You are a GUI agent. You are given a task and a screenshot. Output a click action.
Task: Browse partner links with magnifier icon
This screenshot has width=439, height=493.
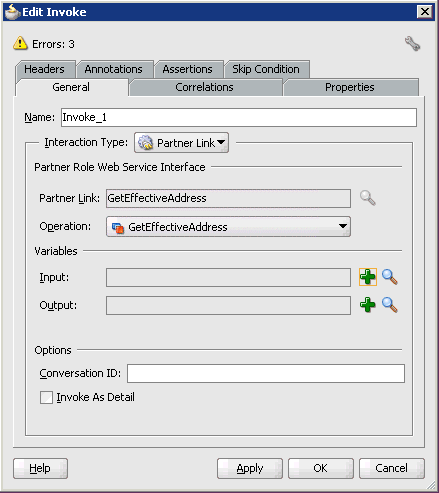[x=368, y=198]
